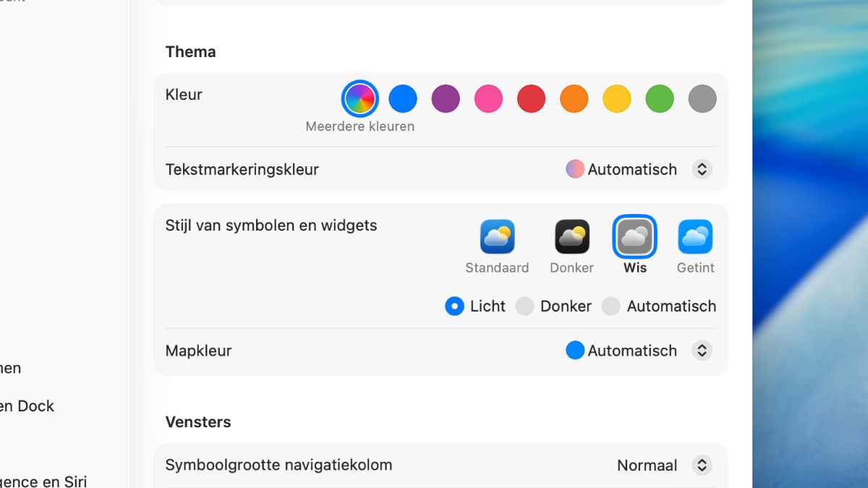Choose Licht appearance radio button
Screen dimensions: 868x488
454,307
